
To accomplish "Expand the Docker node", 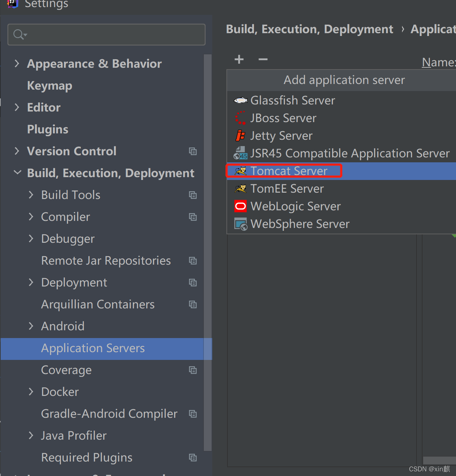I will pyautogui.click(x=31, y=392).
